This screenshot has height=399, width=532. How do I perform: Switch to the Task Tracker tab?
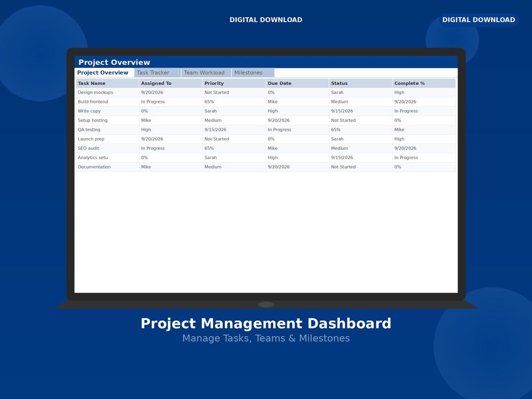pos(158,72)
